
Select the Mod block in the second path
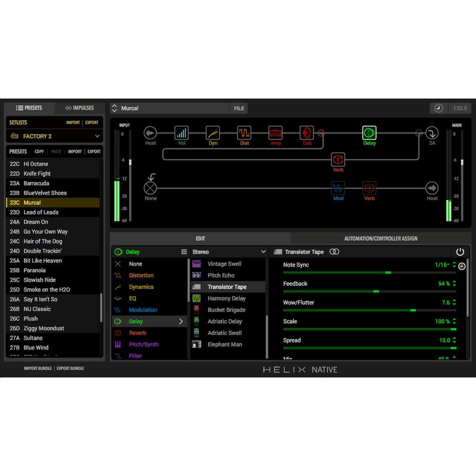[x=338, y=189]
